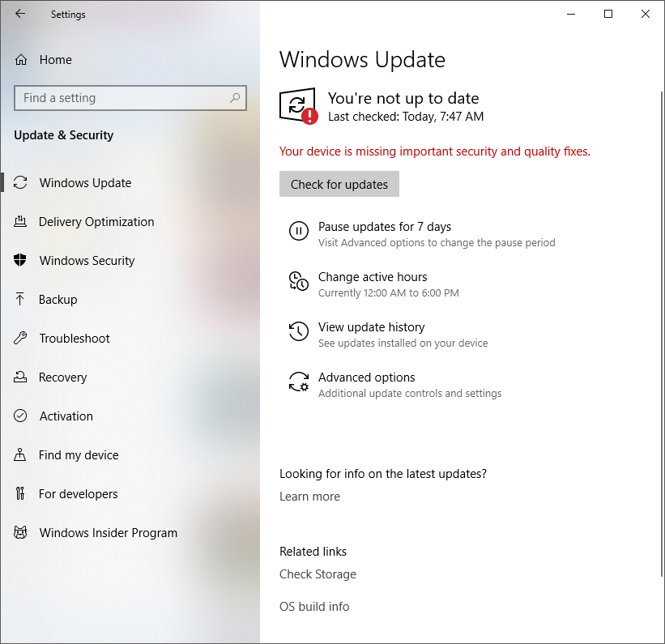Click the Related links heading
The width and height of the screenshot is (665, 644).
point(313,552)
